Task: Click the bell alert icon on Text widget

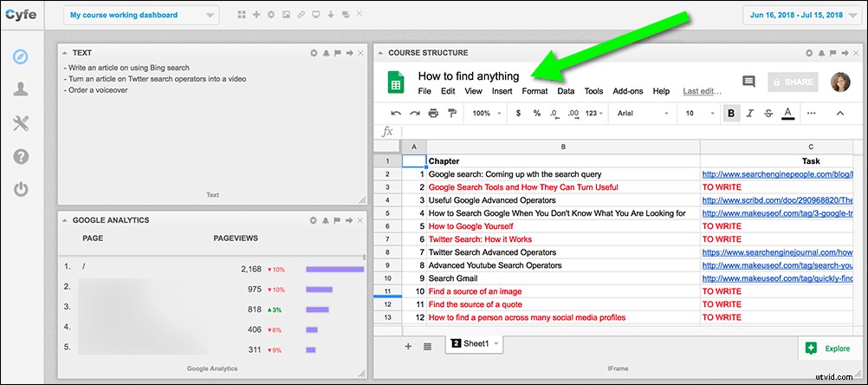Action: pyautogui.click(x=326, y=53)
